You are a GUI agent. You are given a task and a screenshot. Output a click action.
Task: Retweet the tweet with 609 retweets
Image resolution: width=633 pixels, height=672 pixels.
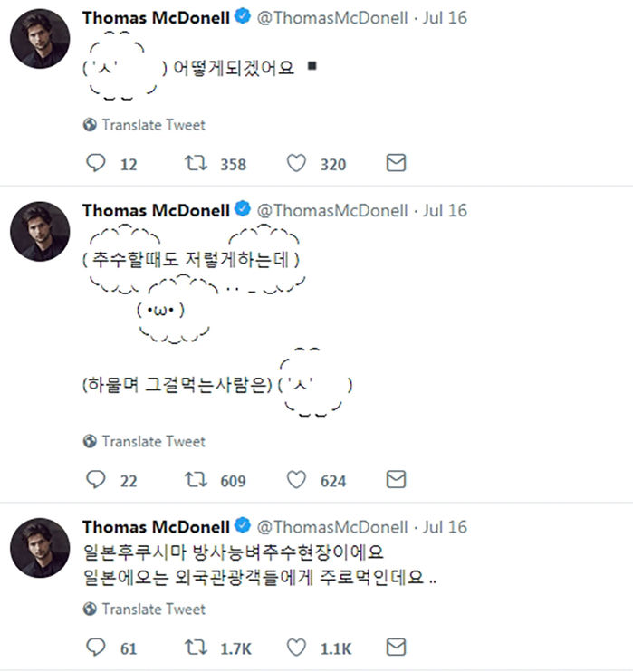[194, 480]
